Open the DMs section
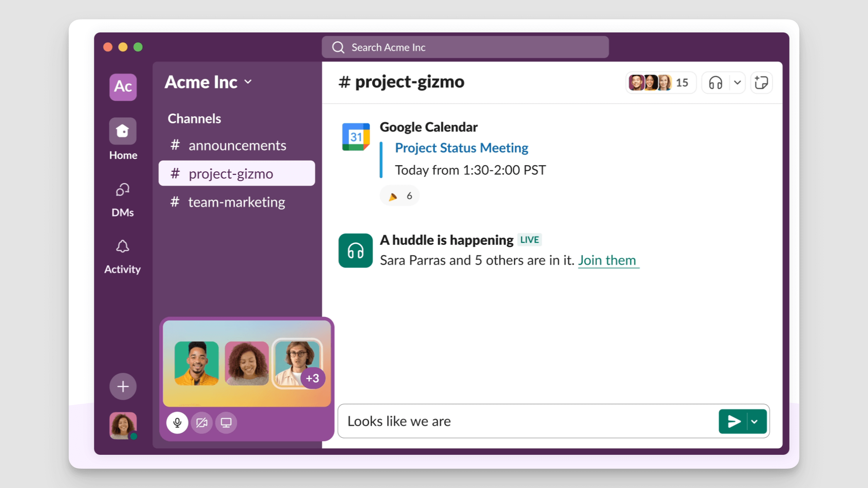868x488 pixels. (122, 197)
